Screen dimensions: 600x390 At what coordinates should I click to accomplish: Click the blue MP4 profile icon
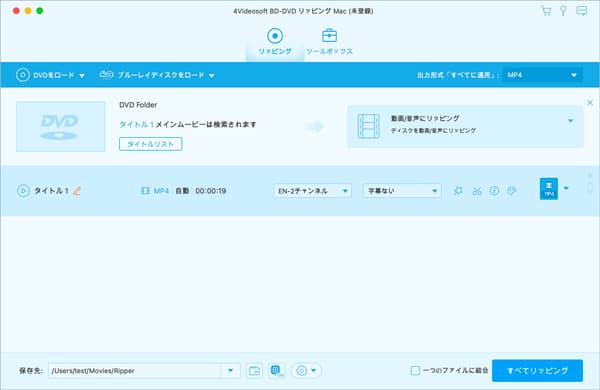tap(549, 189)
